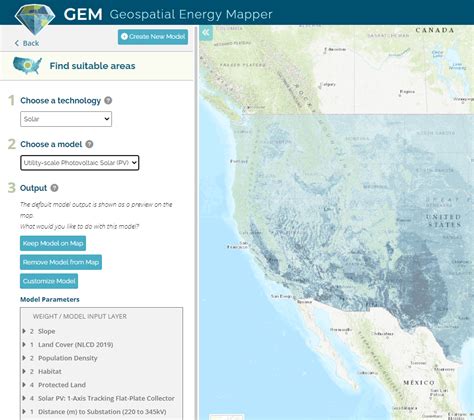Click Customize Model button
Image resolution: width=474 pixels, height=420 pixels.
point(49,281)
